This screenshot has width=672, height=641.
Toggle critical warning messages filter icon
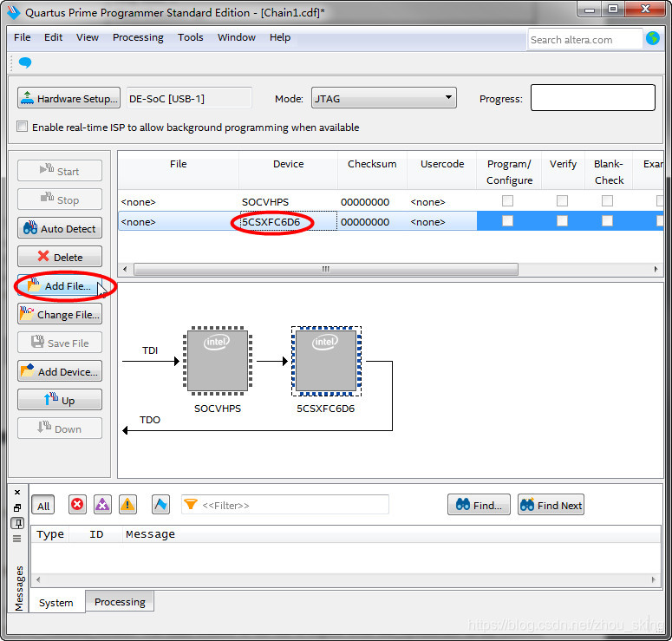coord(102,505)
